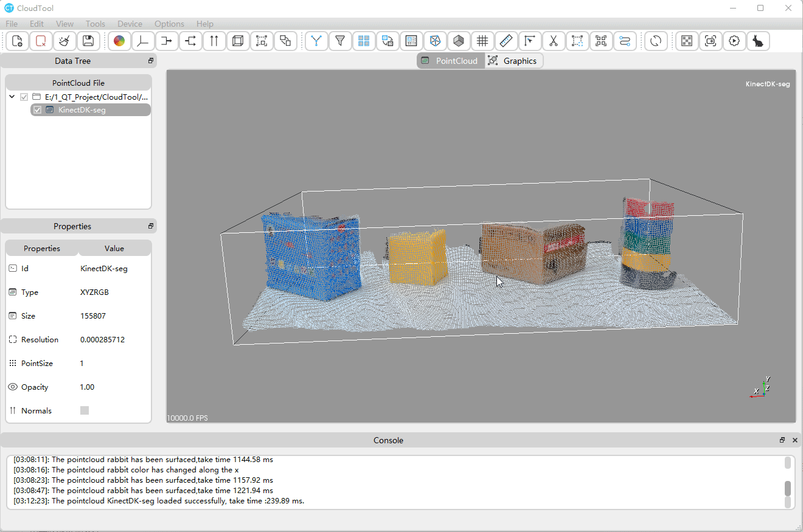Close the Console panel

(795, 440)
